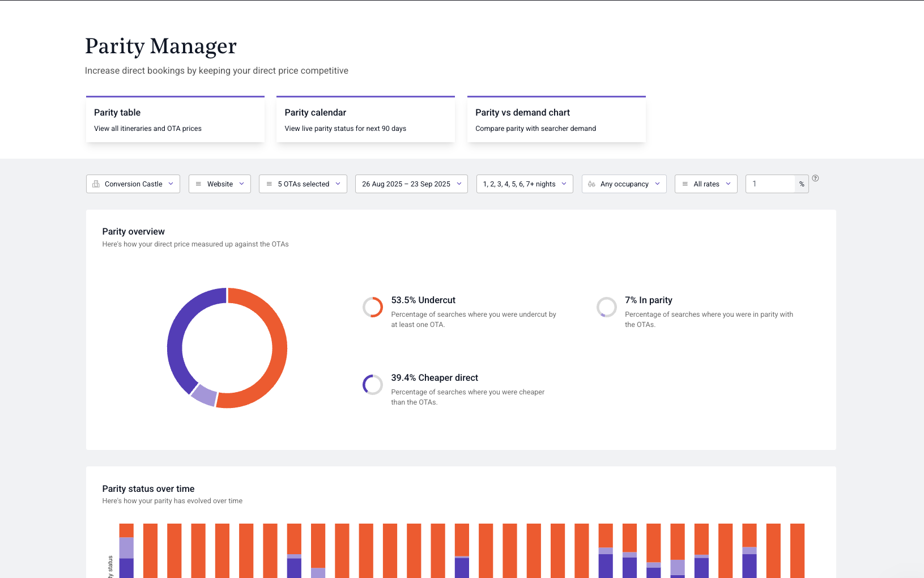Click the 'in parity with the OTAs' description

pyautogui.click(x=709, y=320)
